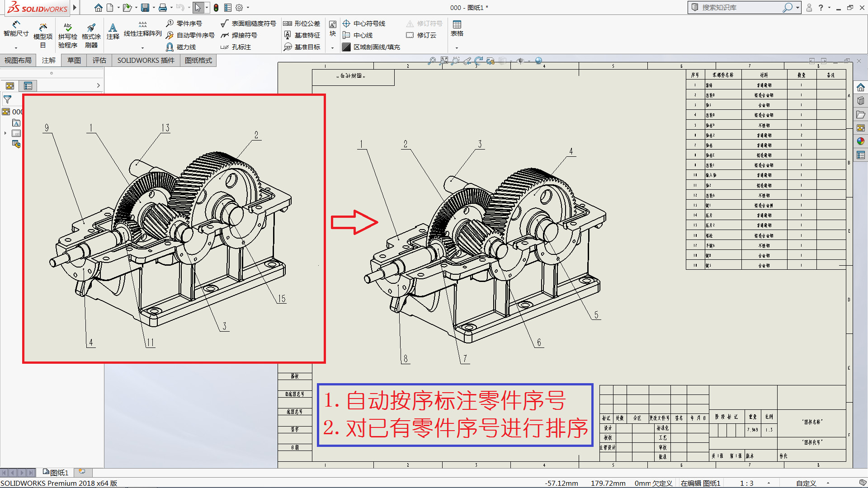Toggle Hide/Show Items eye icon

click(x=520, y=61)
